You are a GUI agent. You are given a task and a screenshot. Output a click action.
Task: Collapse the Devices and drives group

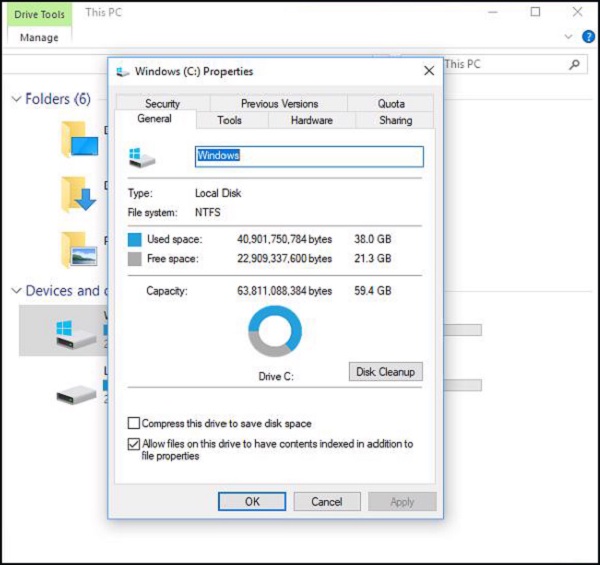(16, 291)
